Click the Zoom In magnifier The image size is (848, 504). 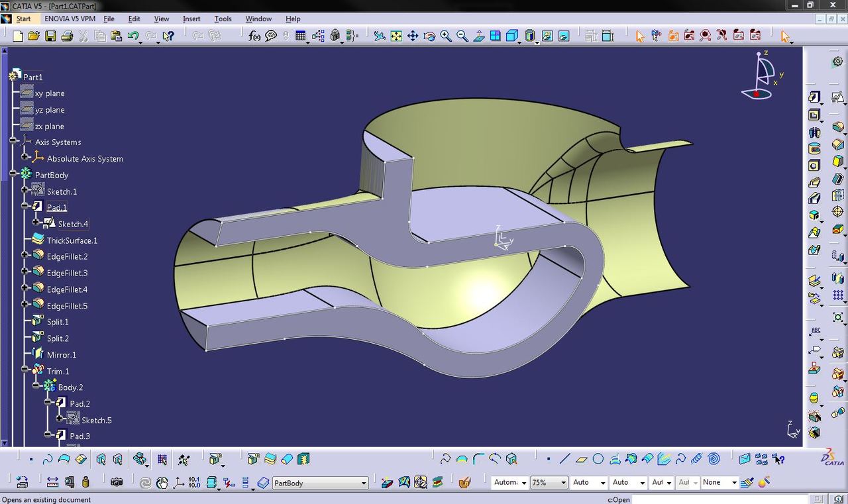[x=446, y=36]
